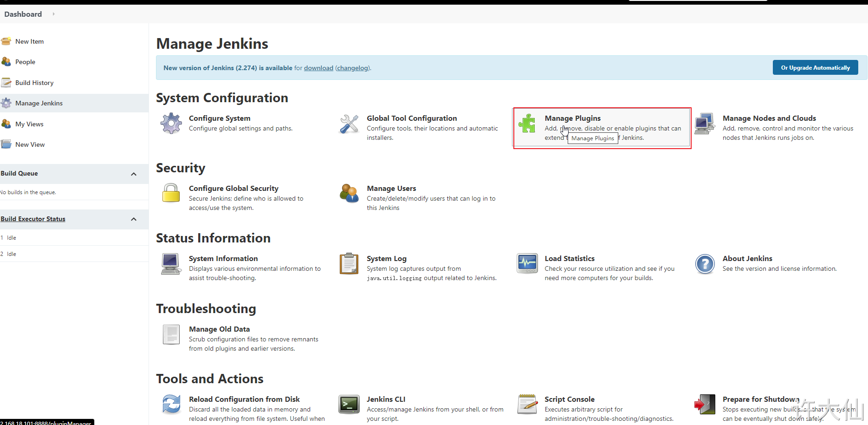868x425 pixels.
Task: Open the Manage Old Data title link
Action: coord(219,329)
